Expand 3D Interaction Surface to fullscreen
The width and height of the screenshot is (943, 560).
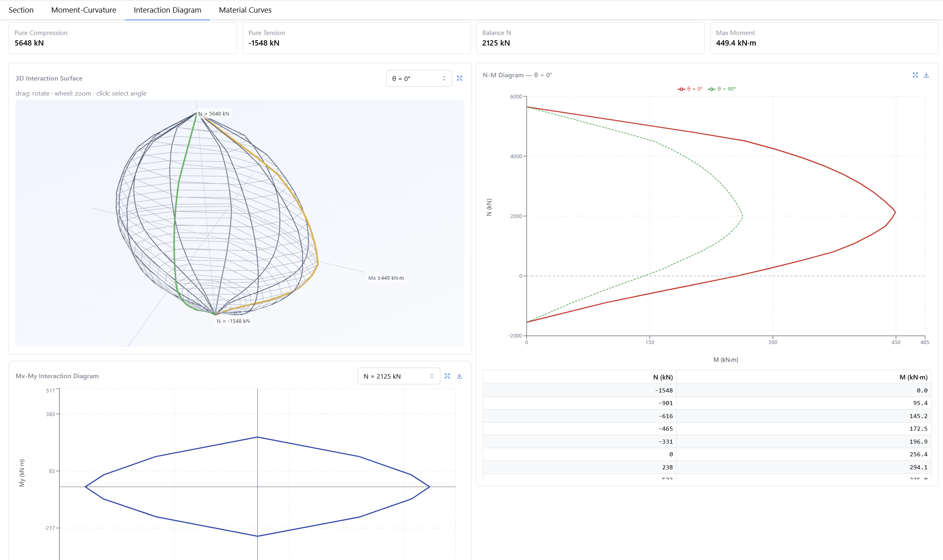459,78
